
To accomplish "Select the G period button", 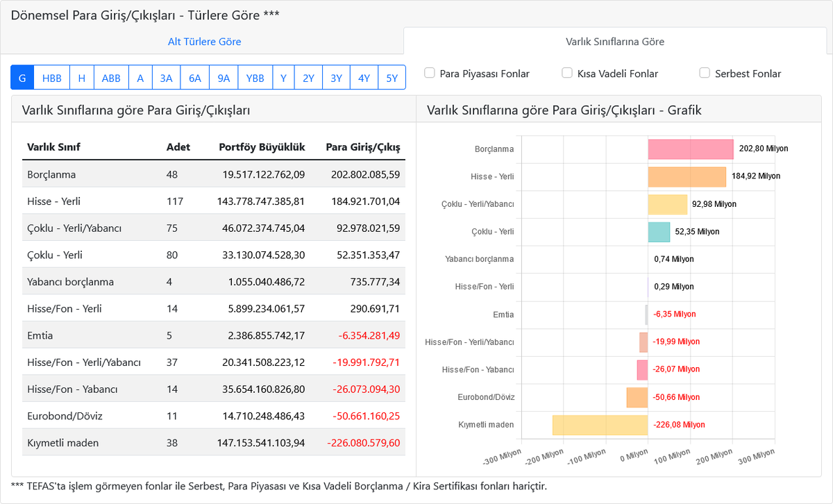I will 22,78.
